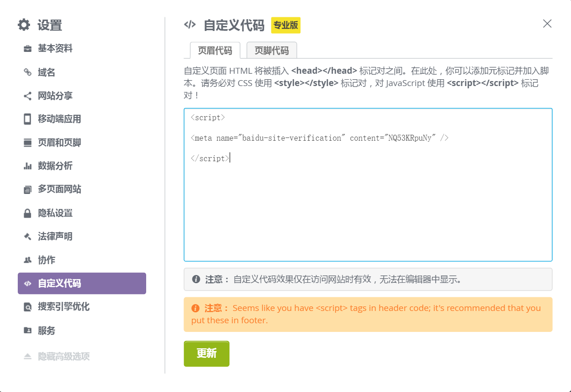Click the people icon for 协作
This screenshot has height=392, width=571.
(27, 260)
